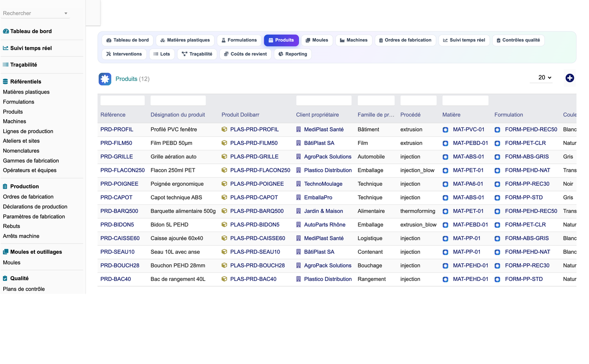Click cube icon beside PLAS-PRD-BAC40
This screenshot has height=364, width=589.
click(x=224, y=279)
